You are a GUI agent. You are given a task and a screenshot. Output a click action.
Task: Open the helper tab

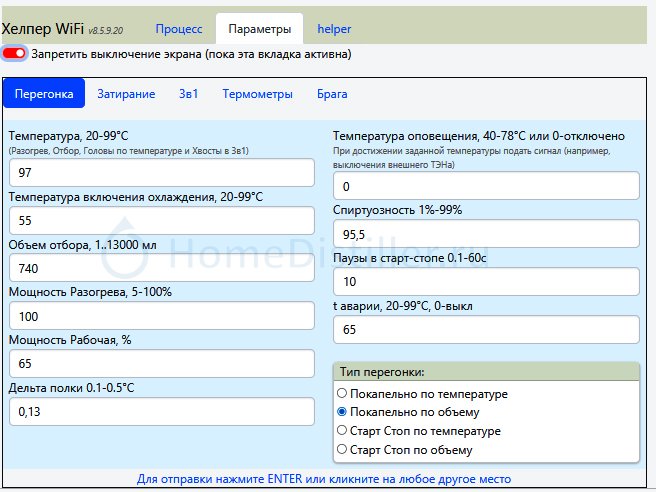click(334, 29)
